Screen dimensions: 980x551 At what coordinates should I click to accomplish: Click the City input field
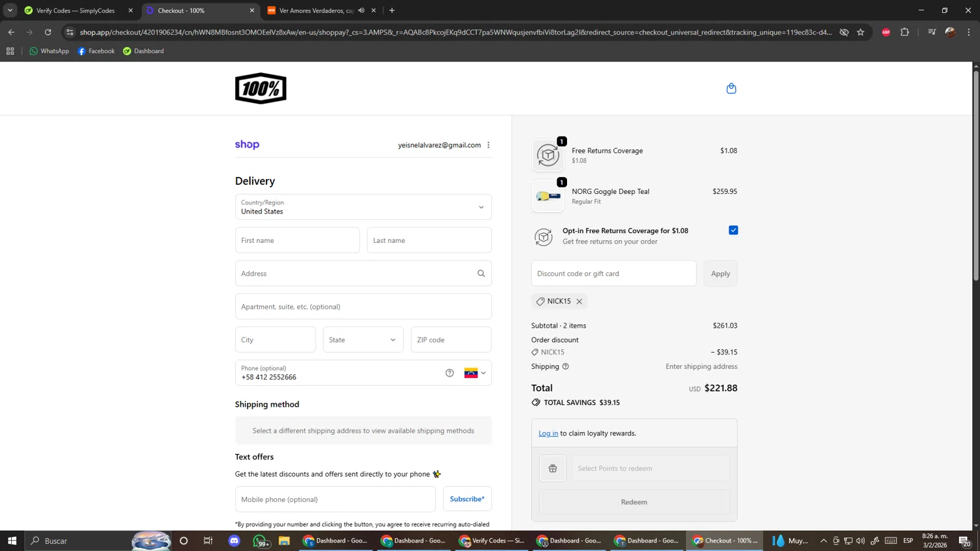pyautogui.click(x=275, y=339)
